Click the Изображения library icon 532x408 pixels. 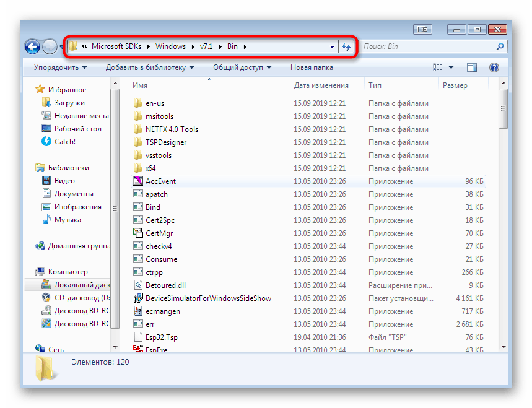tap(46, 207)
